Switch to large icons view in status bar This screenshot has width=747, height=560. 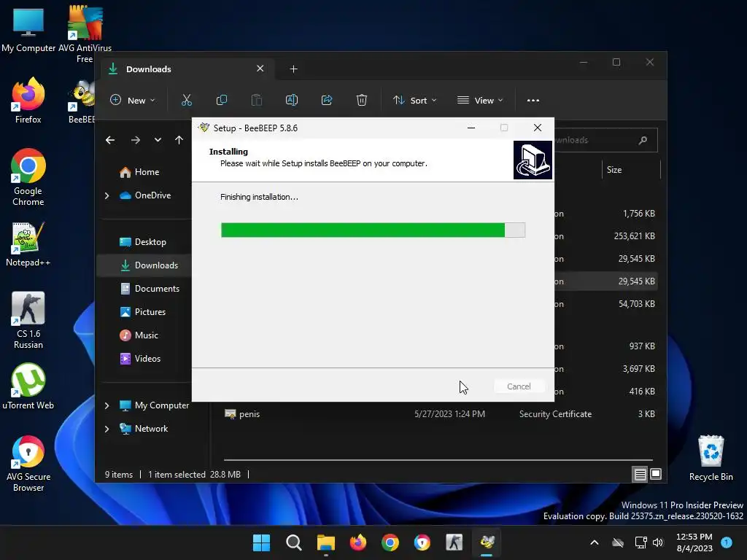point(656,474)
